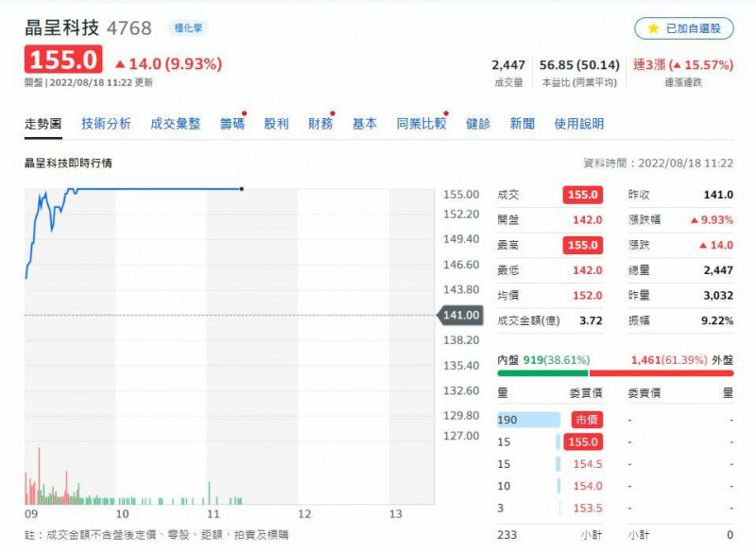Click the 開盤 value 142.0
Screen dimensions: 756x552
pos(587,220)
